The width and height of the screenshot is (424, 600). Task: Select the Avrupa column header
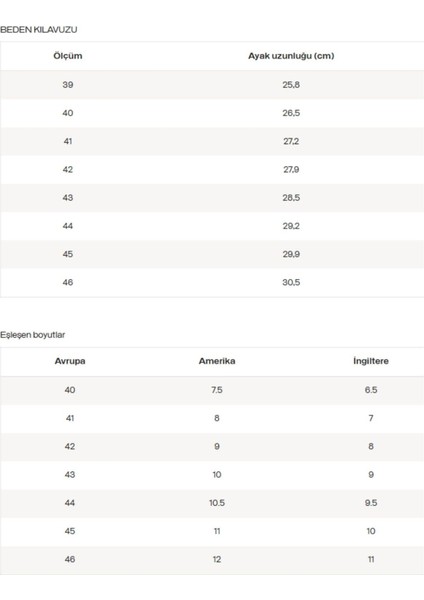(70, 361)
